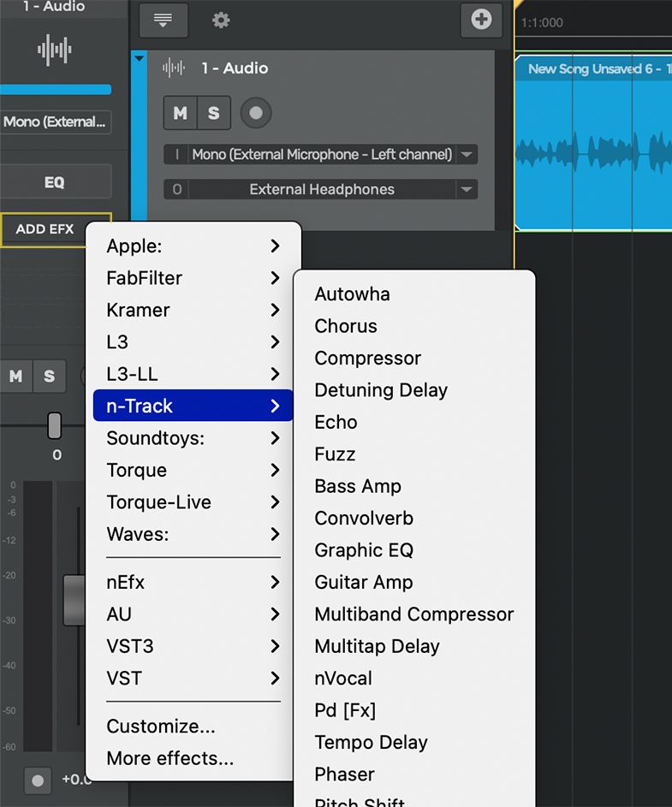Choose More effects... from menu
The image size is (672, 807).
click(193, 758)
